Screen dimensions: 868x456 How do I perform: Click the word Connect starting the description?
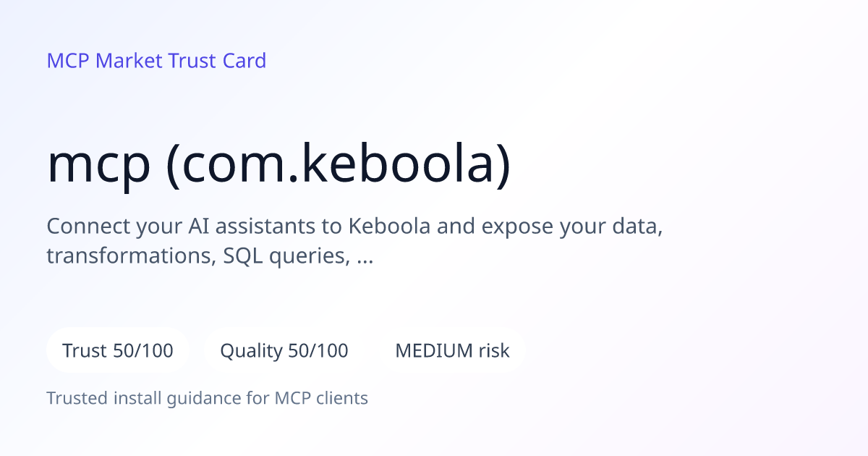point(88,227)
